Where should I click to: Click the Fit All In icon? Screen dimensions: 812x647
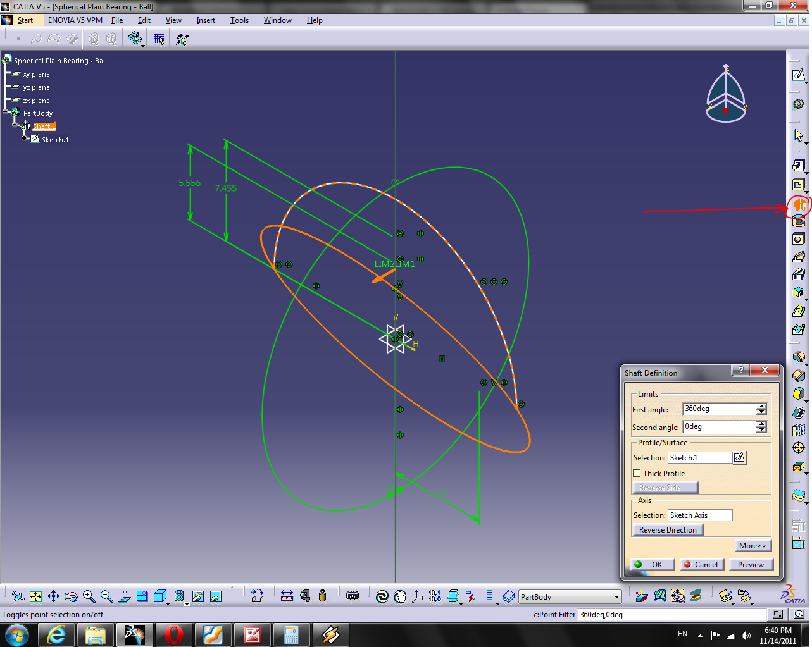click(x=36, y=596)
